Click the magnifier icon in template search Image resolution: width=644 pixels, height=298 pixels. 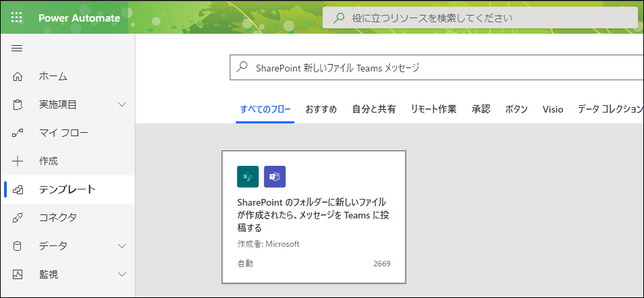point(243,67)
